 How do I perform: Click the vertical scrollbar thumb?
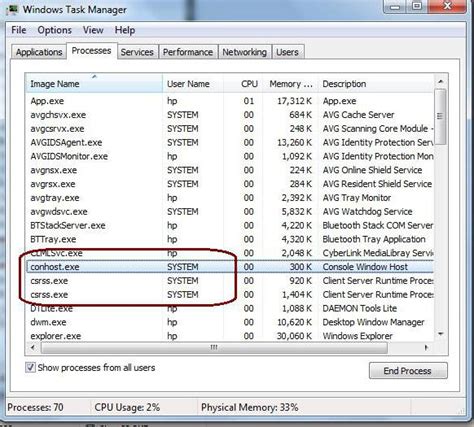coord(441,116)
